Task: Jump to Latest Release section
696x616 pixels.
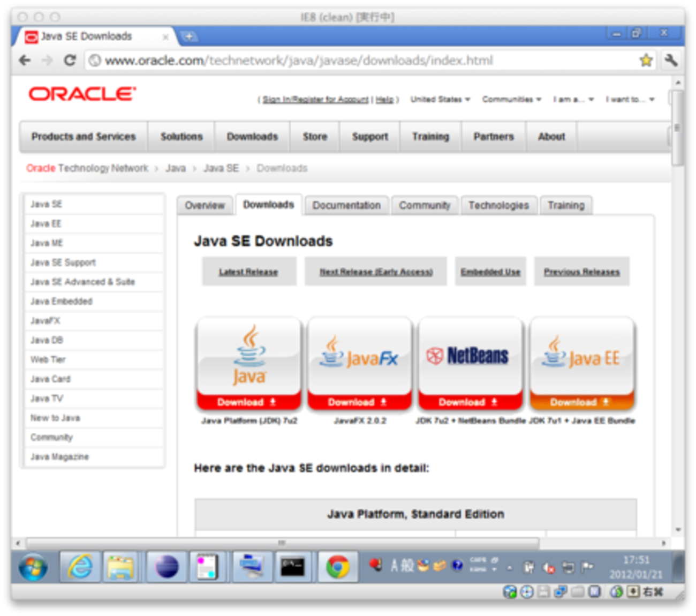Action: (x=248, y=272)
